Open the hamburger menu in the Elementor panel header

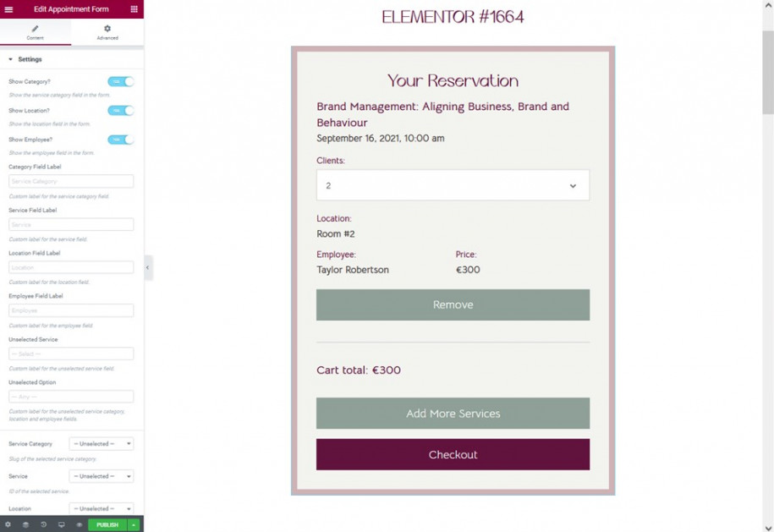coord(8,9)
